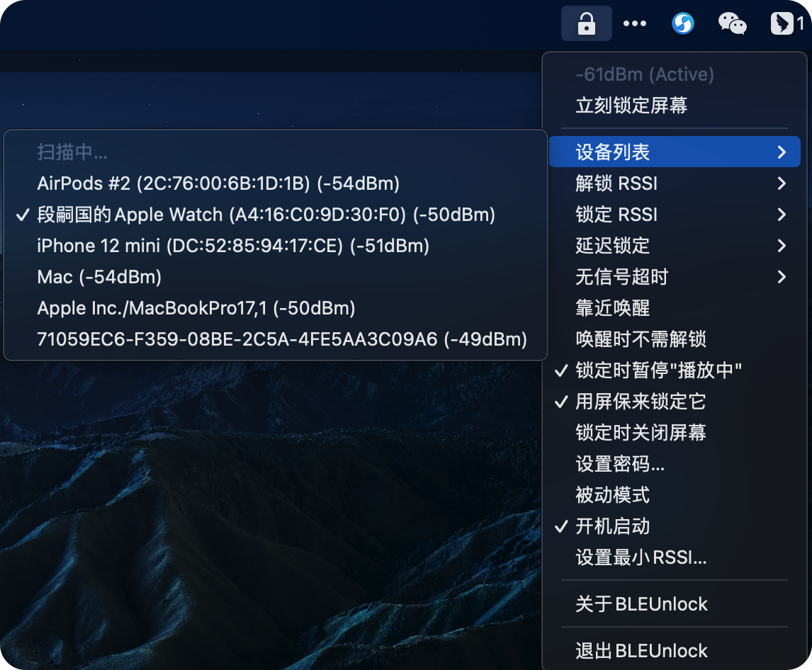Open WeChat from the menu bar
Screen dimensions: 812x670
pyautogui.click(x=733, y=23)
